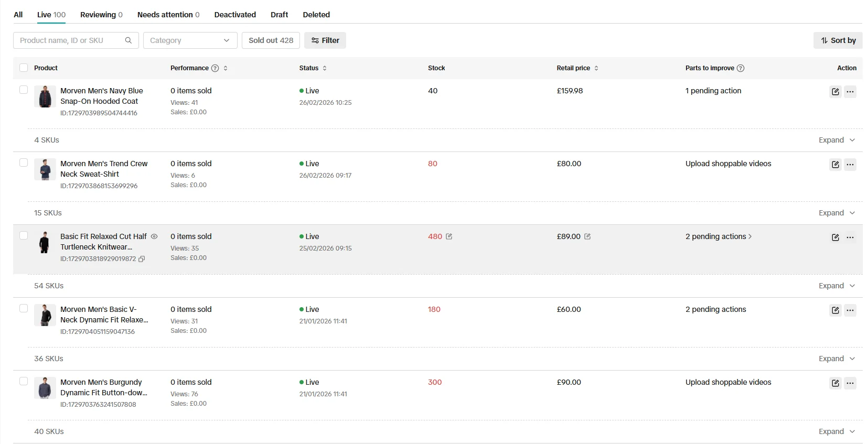Edit the Trend Crew Neck Sweat-Shirt product
This screenshot has height=444, width=868.
835,165
